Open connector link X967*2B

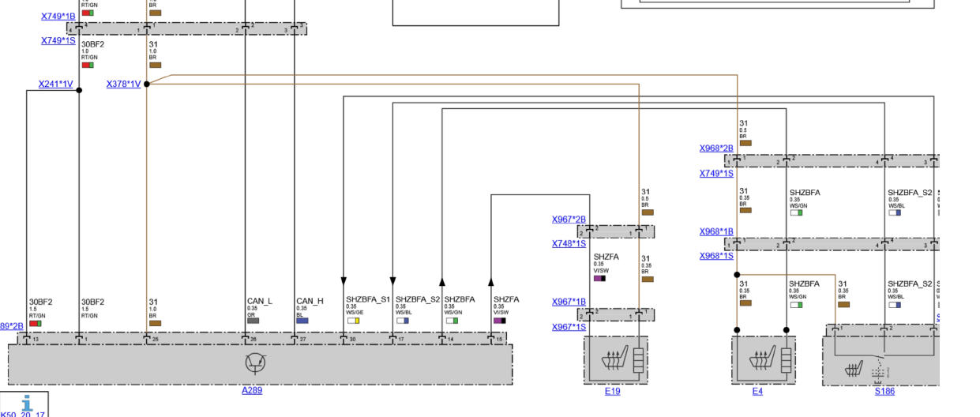pyautogui.click(x=569, y=220)
